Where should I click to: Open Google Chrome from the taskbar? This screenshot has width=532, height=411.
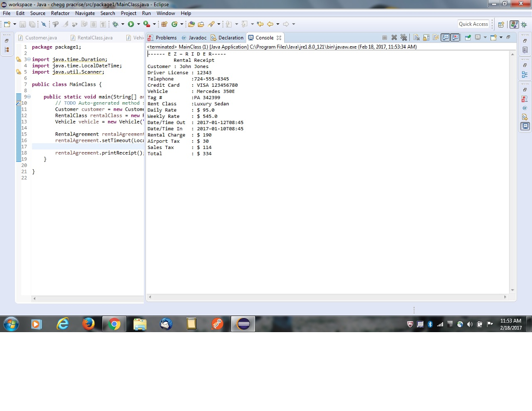click(114, 324)
